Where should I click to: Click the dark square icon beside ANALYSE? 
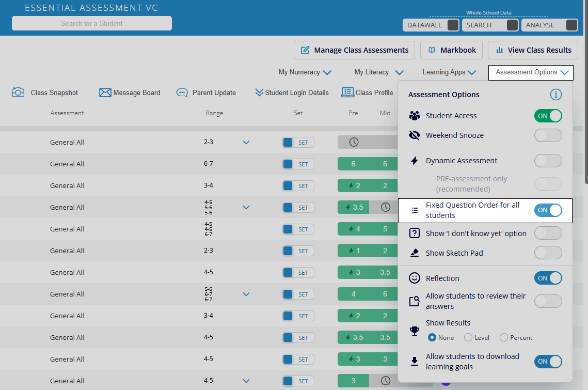571,25
